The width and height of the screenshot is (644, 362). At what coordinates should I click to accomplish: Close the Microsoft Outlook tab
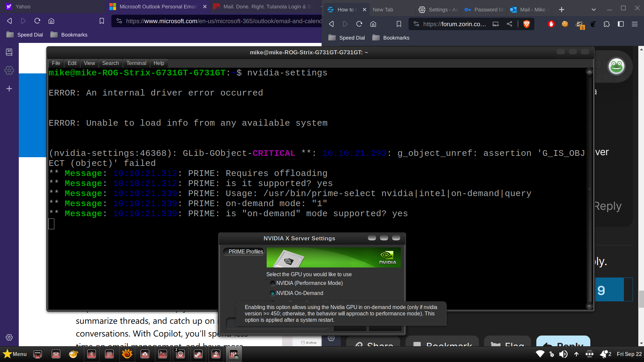point(205,7)
